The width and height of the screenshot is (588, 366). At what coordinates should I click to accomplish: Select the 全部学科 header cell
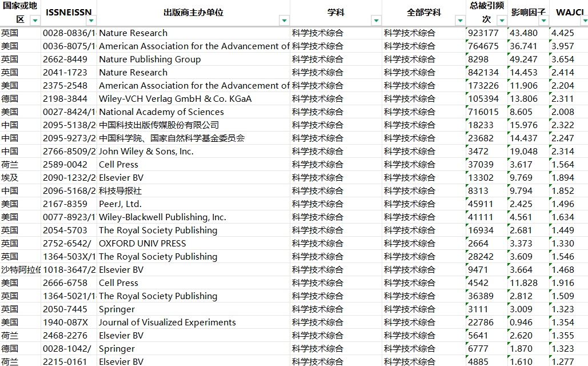tap(424, 13)
